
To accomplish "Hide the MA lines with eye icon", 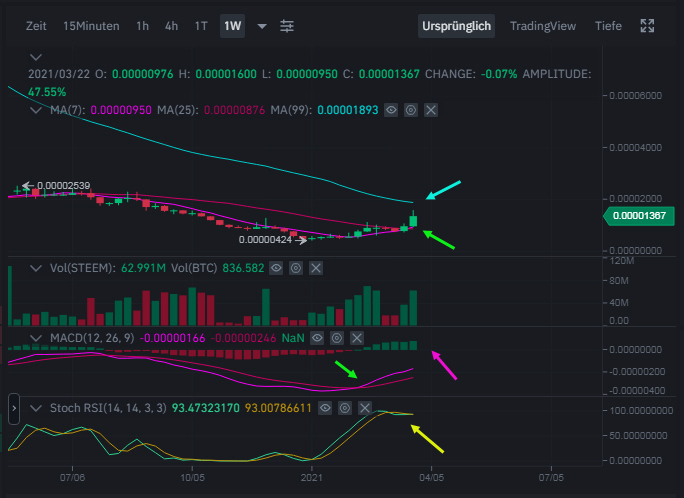I will click(391, 109).
